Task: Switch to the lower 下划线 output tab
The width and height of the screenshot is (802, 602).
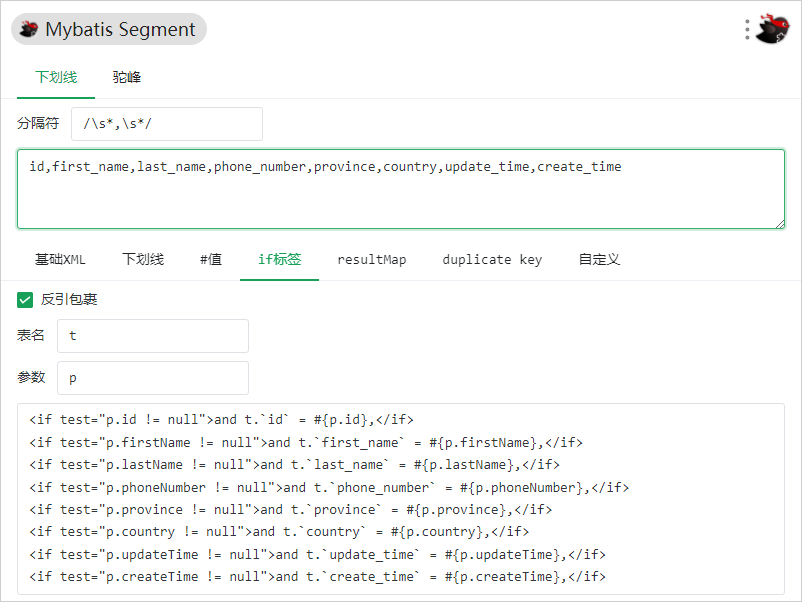Action: 143,259
